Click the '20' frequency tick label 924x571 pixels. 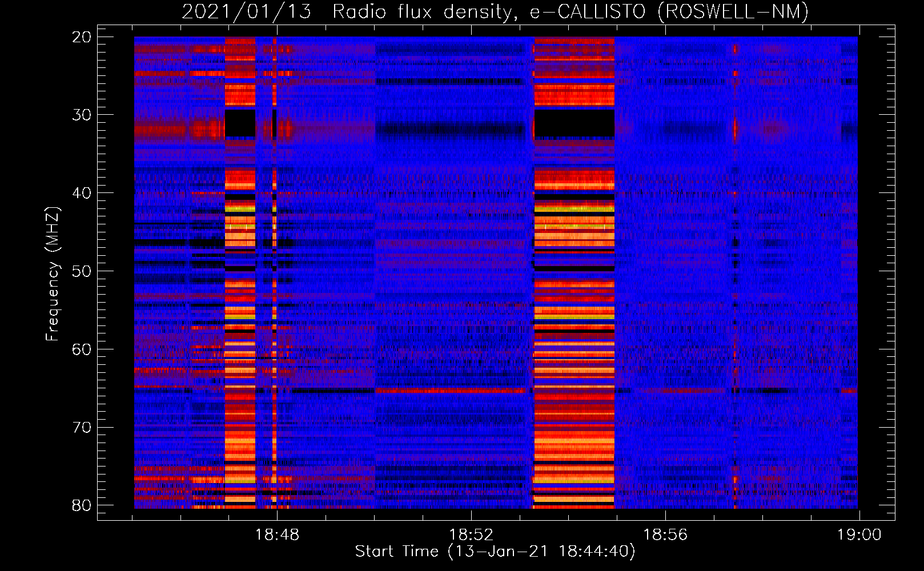coord(82,37)
